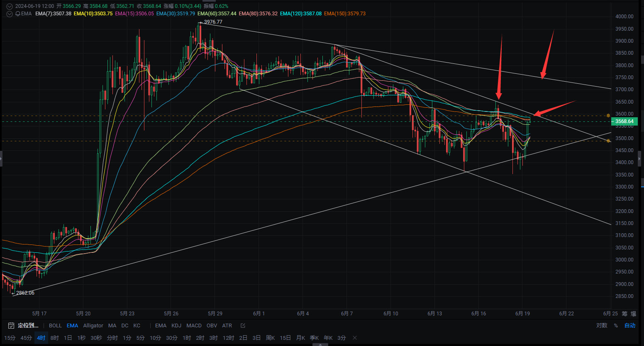This screenshot has height=346, width=644.
Task: Toggle the BOLL overlay indicator
Action: click(x=55, y=326)
